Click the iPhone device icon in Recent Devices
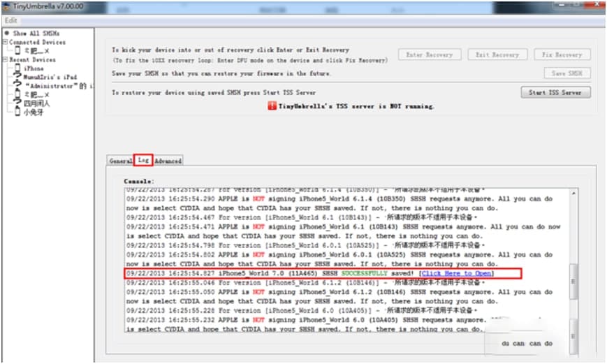Image resolution: width=607 pixels, height=364 pixels. pos(17,68)
